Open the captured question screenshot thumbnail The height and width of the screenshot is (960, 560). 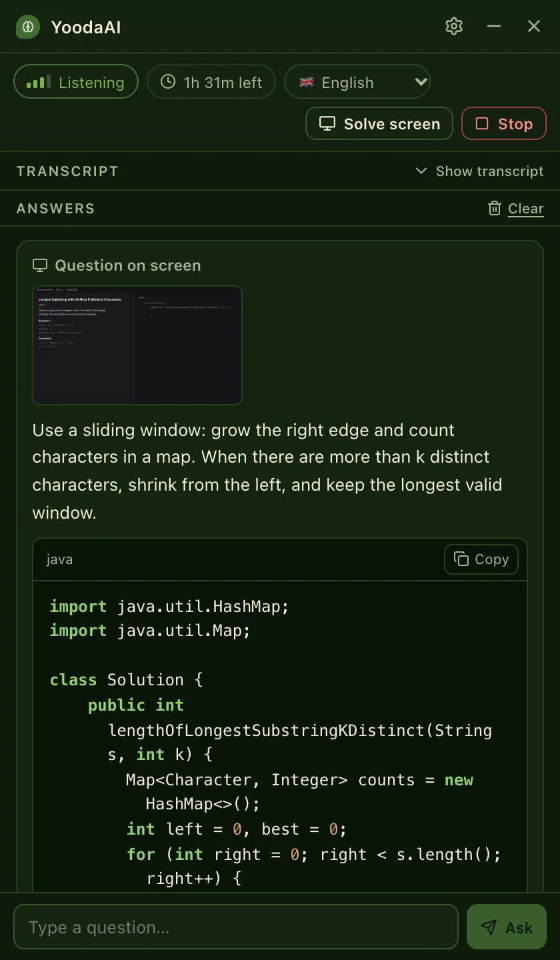pyautogui.click(x=137, y=345)
